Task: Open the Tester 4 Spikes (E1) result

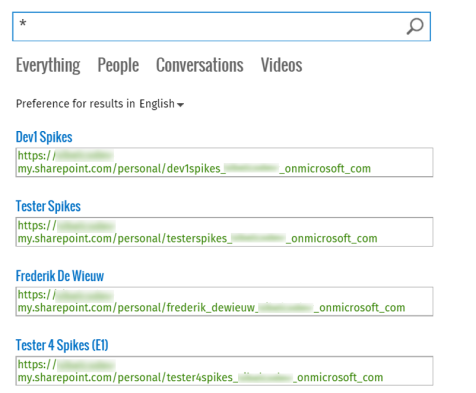Action: [x=62, y=345]
